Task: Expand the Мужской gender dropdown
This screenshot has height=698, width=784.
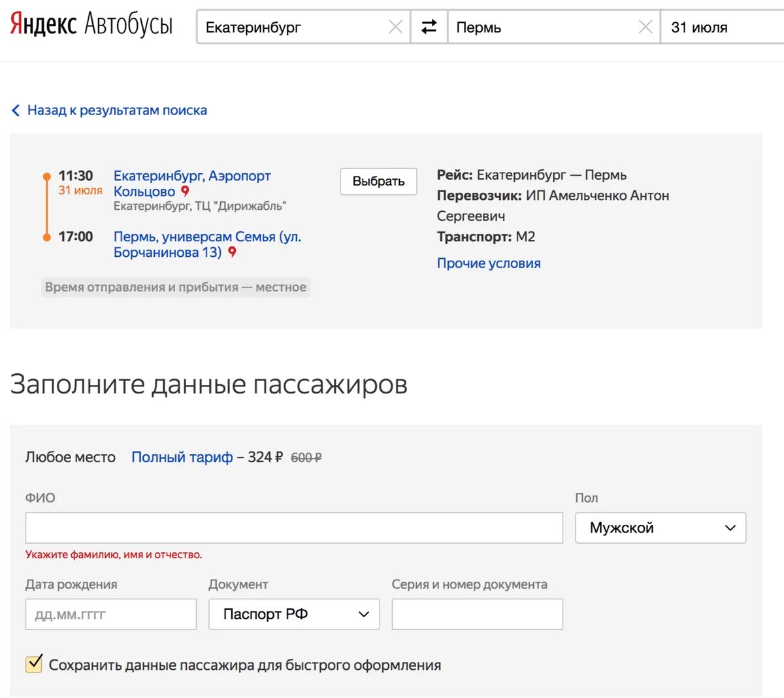Action: [x=661, y=528]
